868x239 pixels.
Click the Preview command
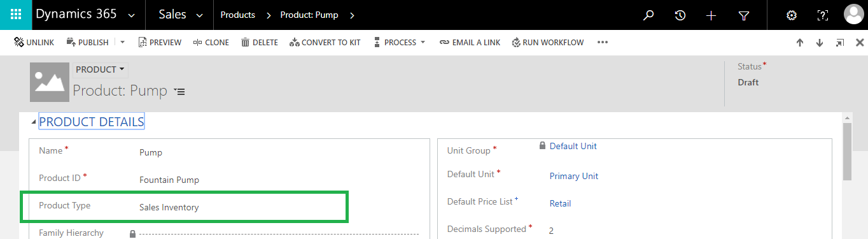click(160, 43)
